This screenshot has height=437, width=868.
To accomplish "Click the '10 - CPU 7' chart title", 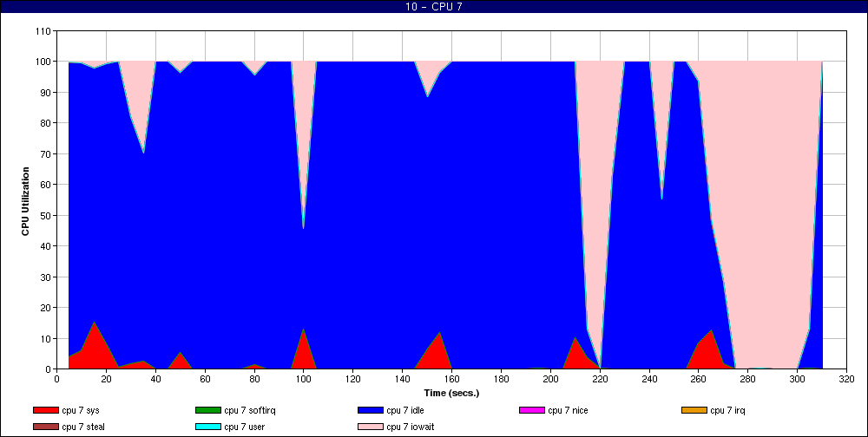I will (434, 7).
